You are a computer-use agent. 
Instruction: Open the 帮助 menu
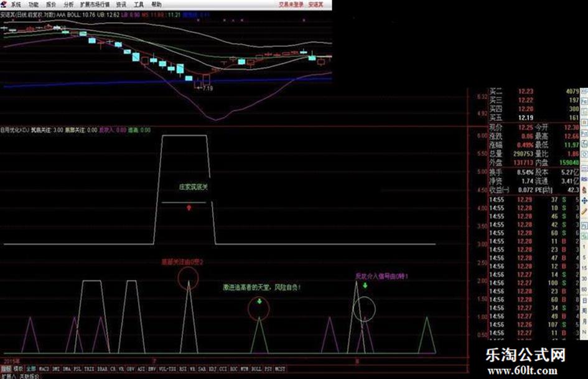156,4
